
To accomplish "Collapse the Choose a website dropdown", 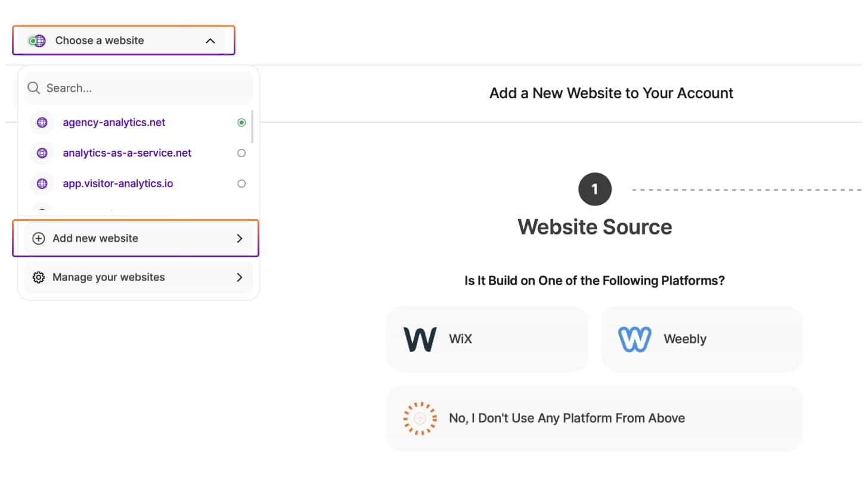I will pos(210,40).
